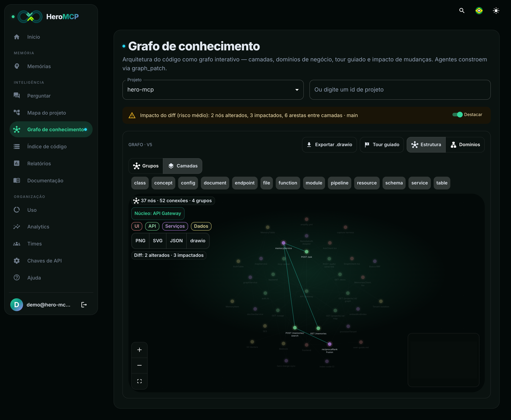Viewport: 511px width, 420px height.
Task: Click the project id input field
Action: 400,90
